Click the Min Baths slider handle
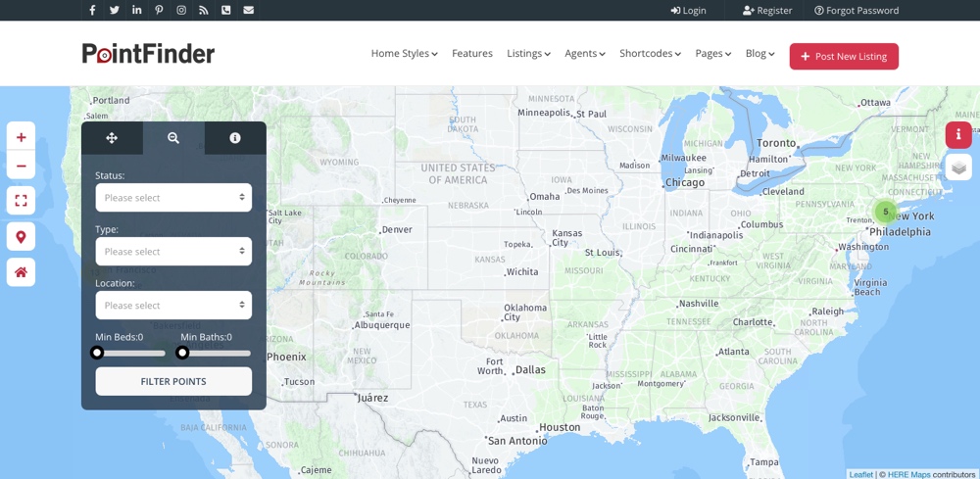 (x=182, y=353)
